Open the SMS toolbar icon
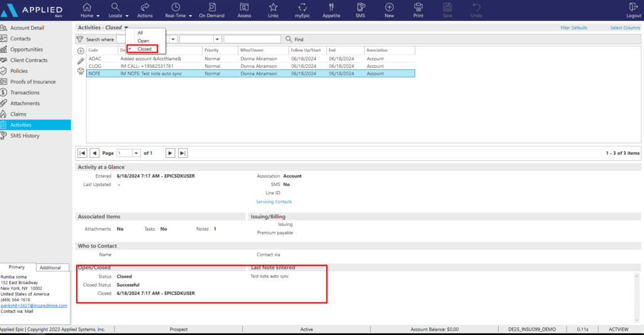 pos(360,8)
